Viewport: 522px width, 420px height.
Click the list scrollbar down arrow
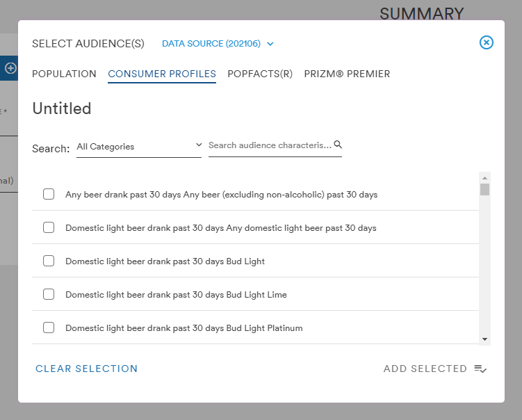[x=484, y=339]
